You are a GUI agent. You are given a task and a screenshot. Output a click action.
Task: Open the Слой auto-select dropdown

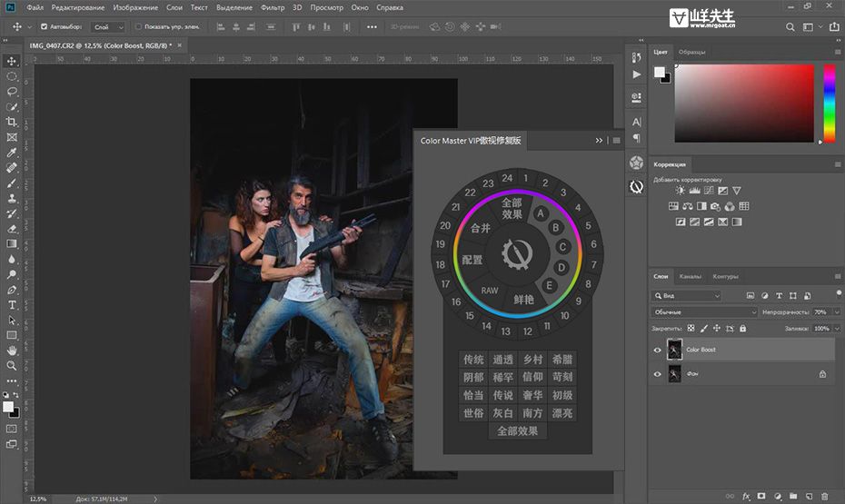pos(108,27)
